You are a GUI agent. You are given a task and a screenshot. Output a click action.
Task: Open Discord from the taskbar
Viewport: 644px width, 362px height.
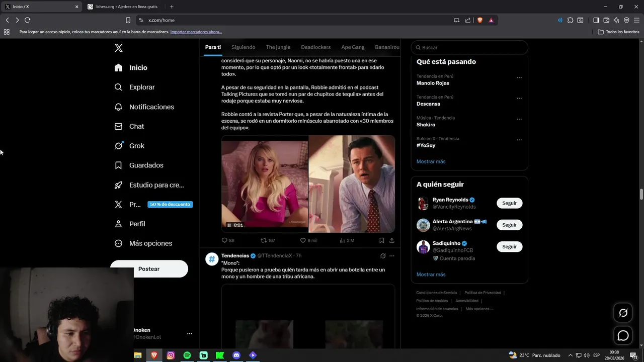click(236, 355)
